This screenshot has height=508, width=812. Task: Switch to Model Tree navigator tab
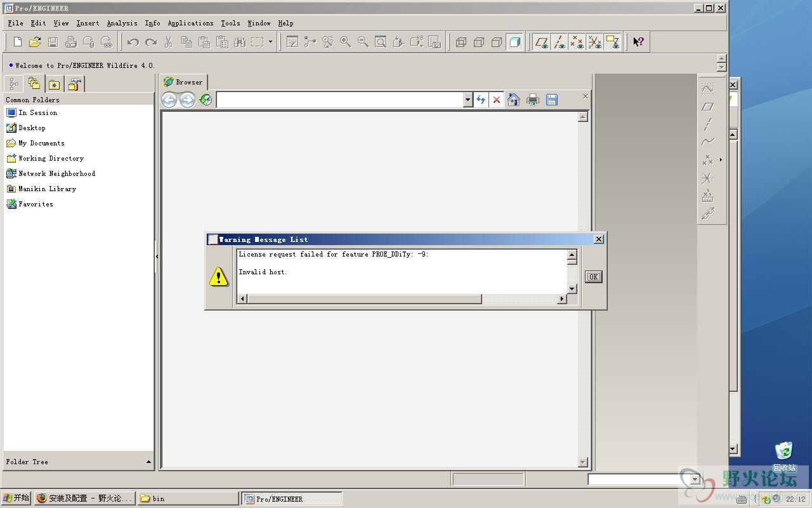[x=13, y=84]
